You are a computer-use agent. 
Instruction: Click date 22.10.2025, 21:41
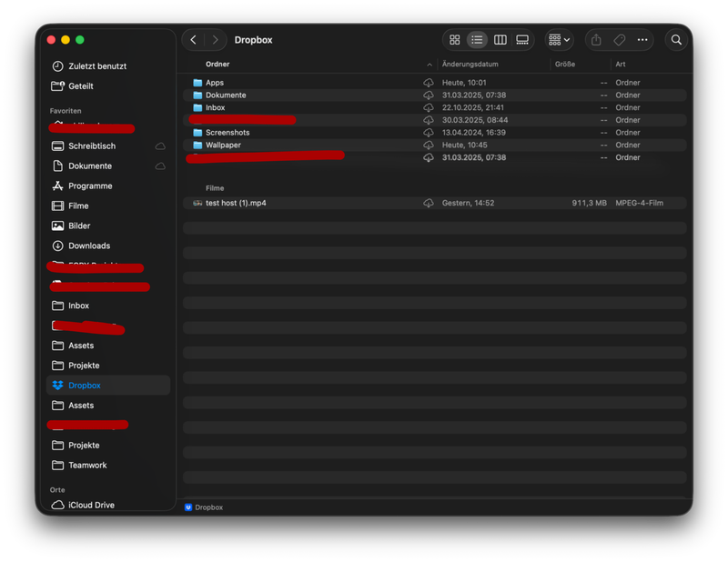[x=472, y=107]
